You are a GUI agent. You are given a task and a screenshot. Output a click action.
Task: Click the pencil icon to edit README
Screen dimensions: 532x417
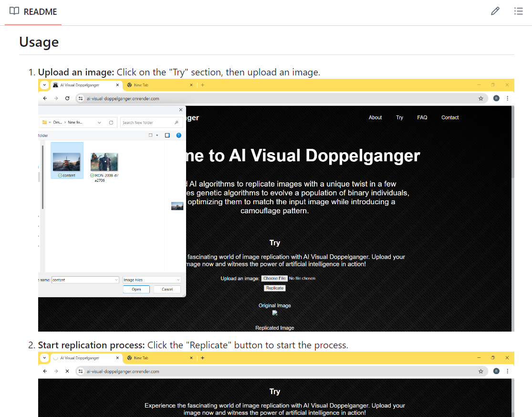point(495,11)
